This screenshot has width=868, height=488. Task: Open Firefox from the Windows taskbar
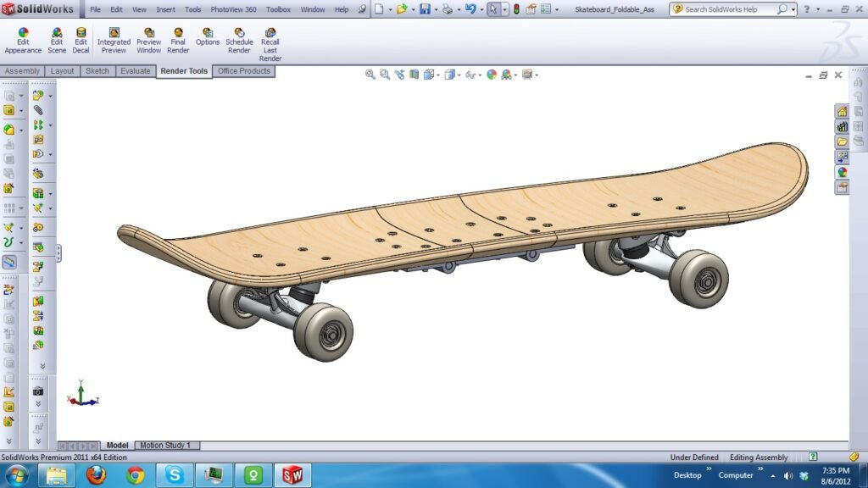point(96,474)
